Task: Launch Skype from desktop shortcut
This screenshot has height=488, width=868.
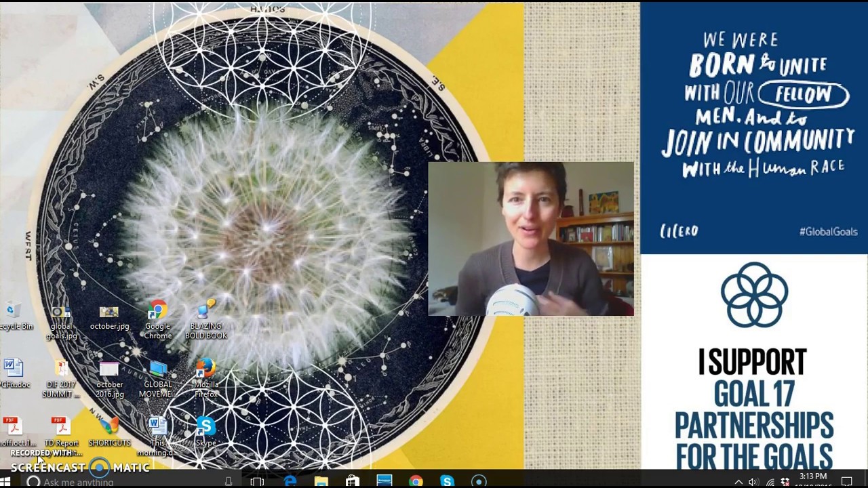Action: pyautogui.click(x=205, y=432)
